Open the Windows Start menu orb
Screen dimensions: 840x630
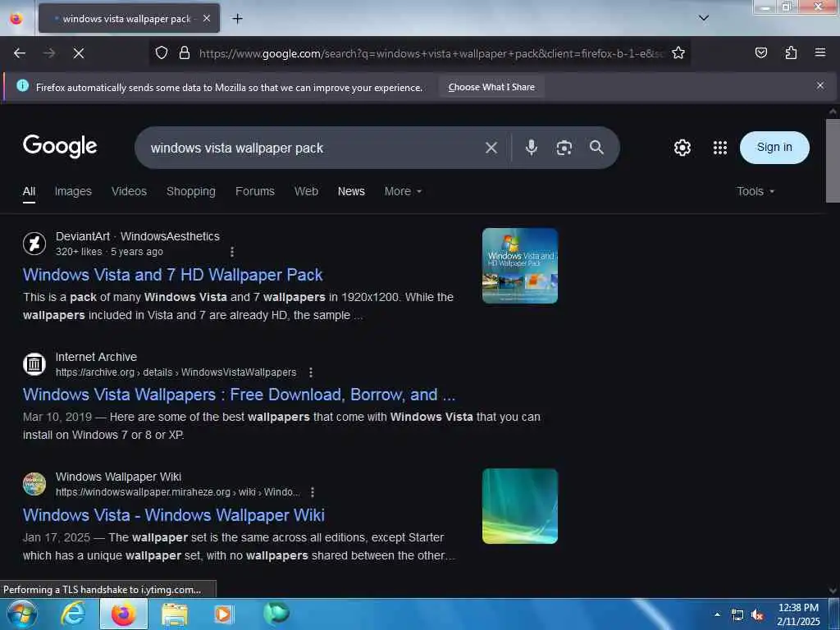(22, 614)
